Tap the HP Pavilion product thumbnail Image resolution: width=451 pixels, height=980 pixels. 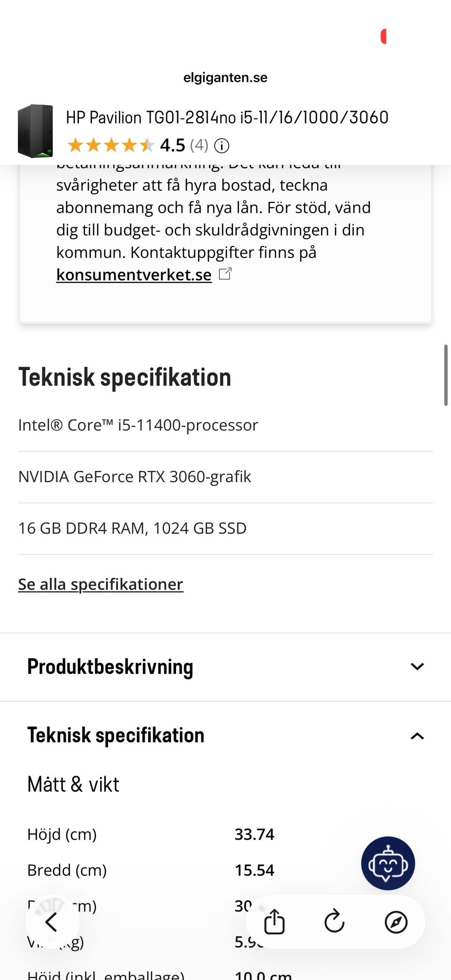tap(35, 131)
